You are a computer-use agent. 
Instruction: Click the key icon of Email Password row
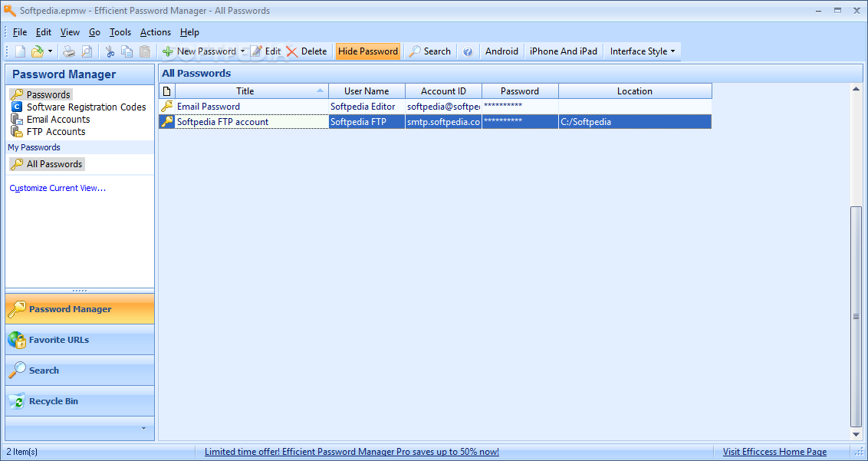[167, 107]
